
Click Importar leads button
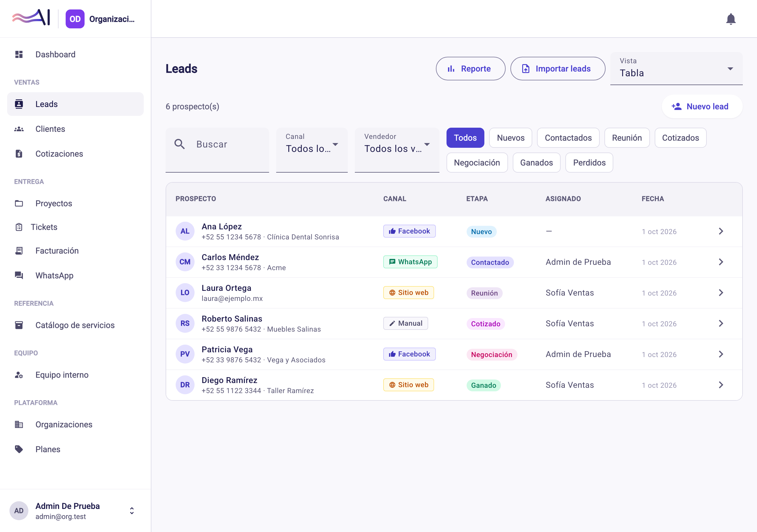(x=557, y=69)
